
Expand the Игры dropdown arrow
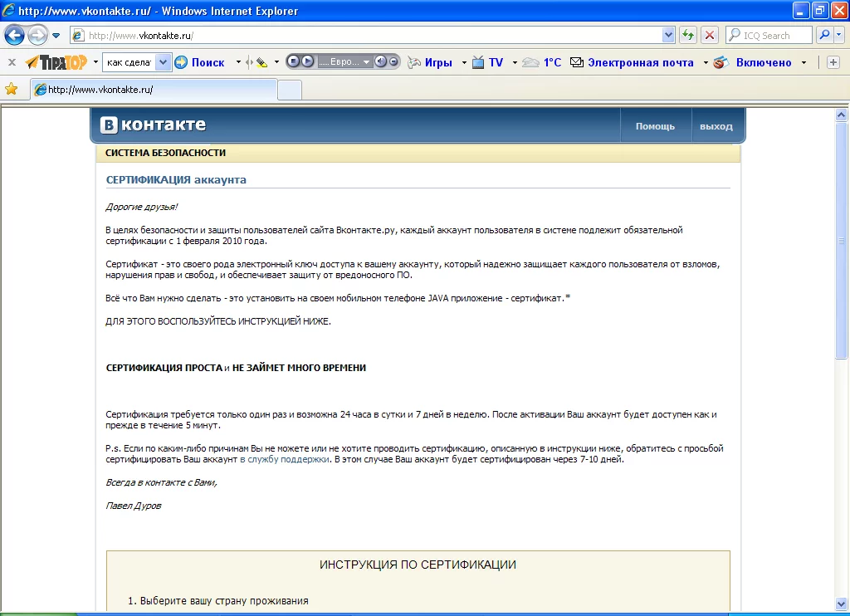point(464,62)
